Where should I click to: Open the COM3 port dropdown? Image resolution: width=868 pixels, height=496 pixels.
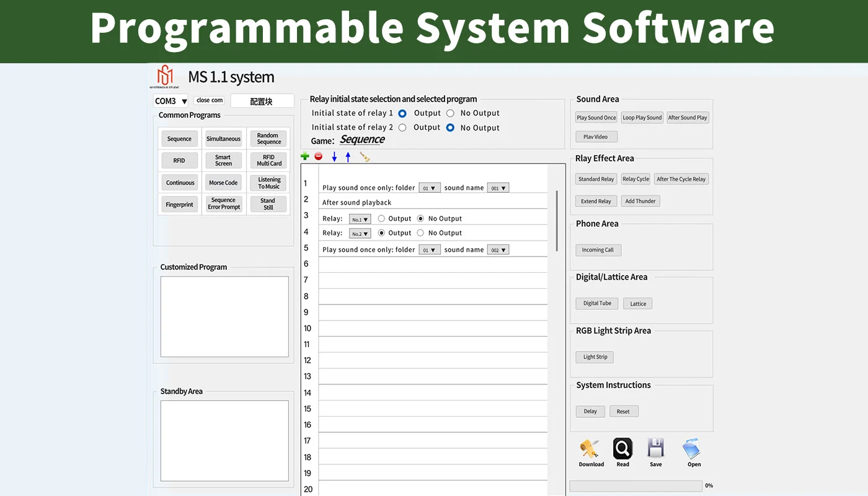171,101
